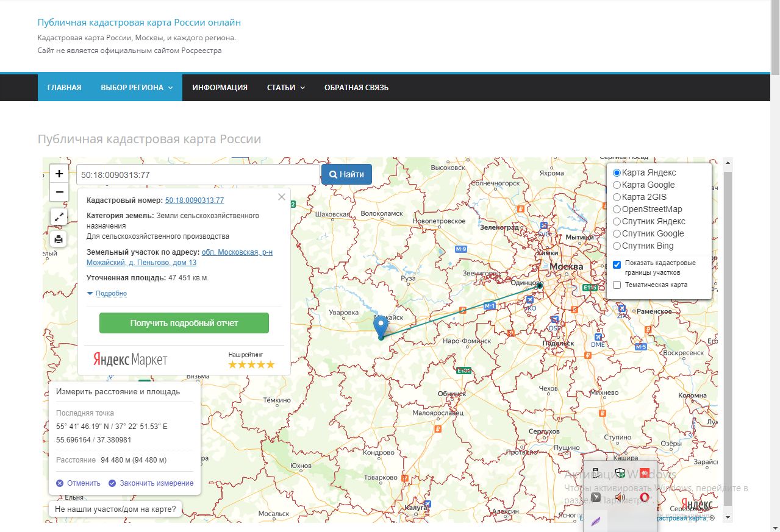This screenshot has width=780, height=532.
Task: Open Выбор региона dropdown menu
Action: click(137, 87)
